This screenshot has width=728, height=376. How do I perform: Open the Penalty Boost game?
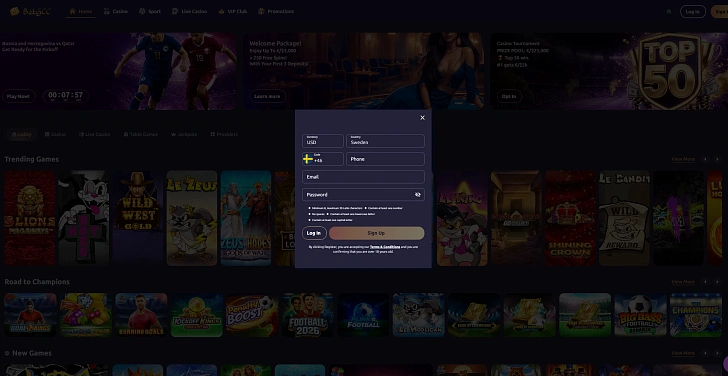pyautogui.click(x=252, y=315)
